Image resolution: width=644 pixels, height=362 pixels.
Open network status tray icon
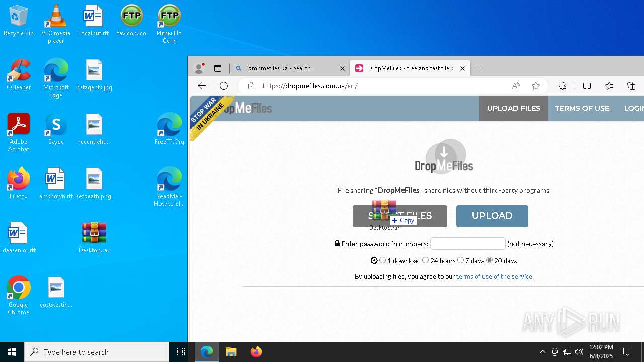click(567, 352)
